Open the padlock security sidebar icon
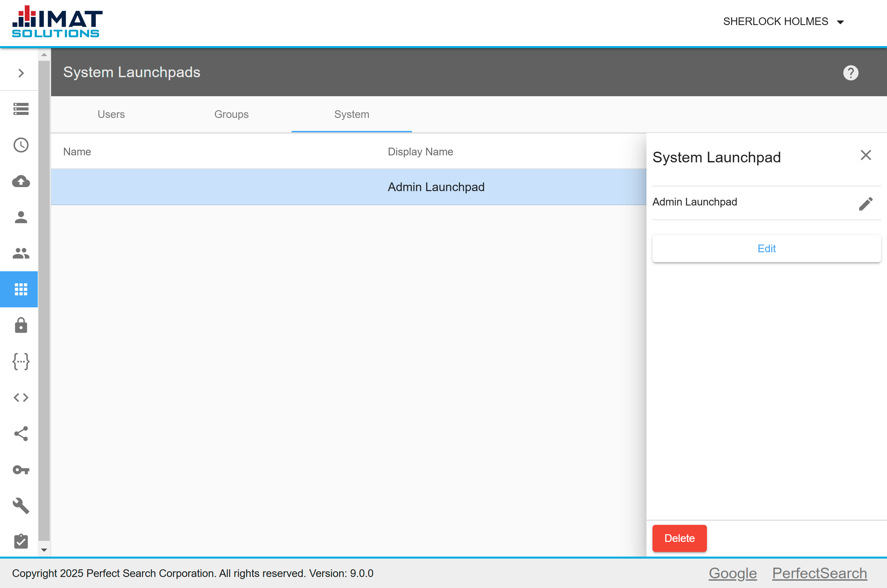Viewport: 887px width, 588px height. (x=21, y=325)
